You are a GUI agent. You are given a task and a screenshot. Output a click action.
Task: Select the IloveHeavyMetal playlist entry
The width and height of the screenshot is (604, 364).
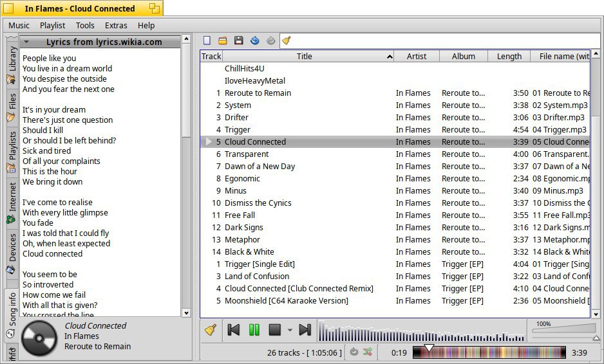[x=395, y=81]
